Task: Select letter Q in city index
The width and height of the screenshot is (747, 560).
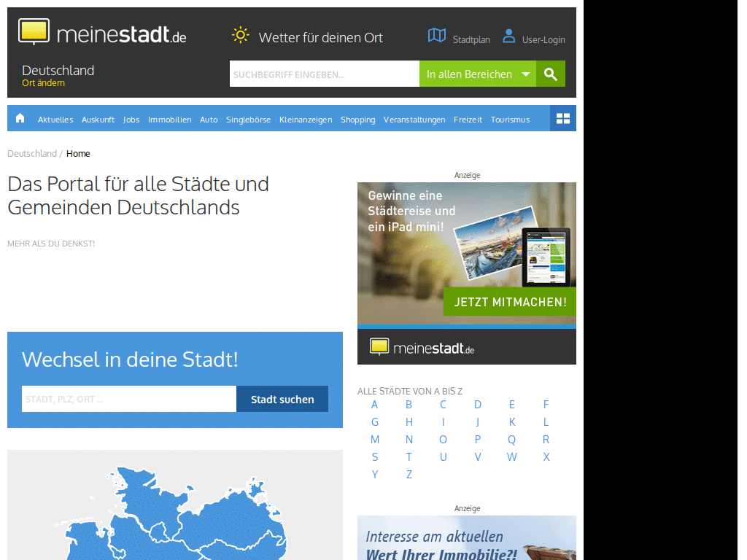Action: point(511,440)
